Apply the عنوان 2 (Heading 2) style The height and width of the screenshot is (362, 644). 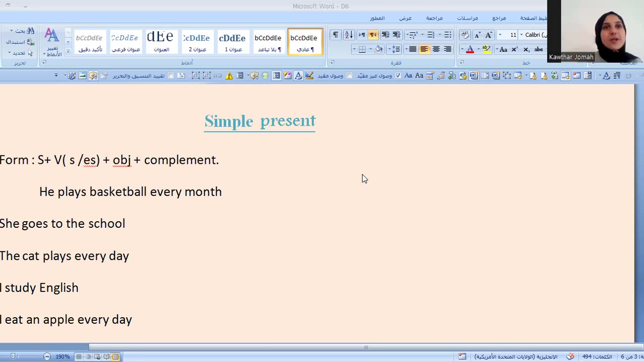tap(197, 42)
